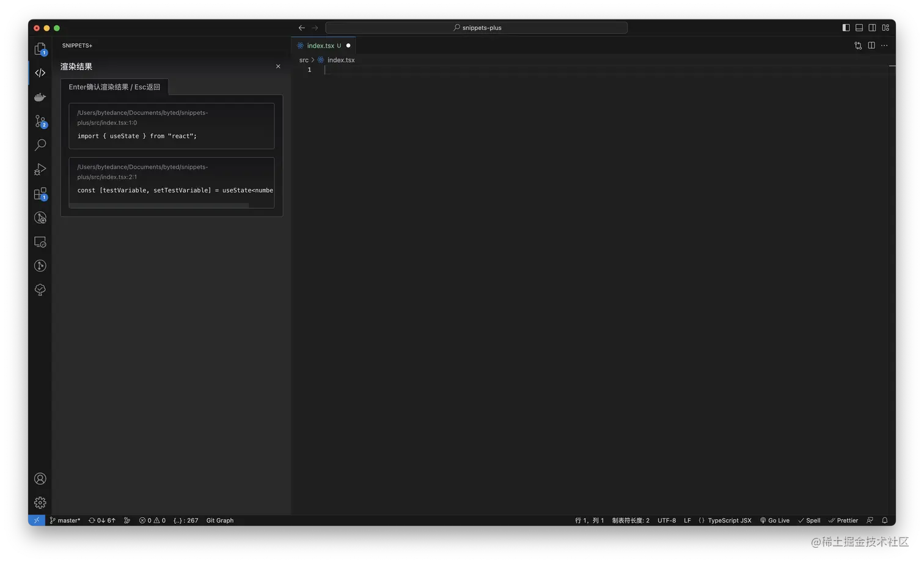
Task: Open the editor More Actions menu
Action: click(884, 45)
